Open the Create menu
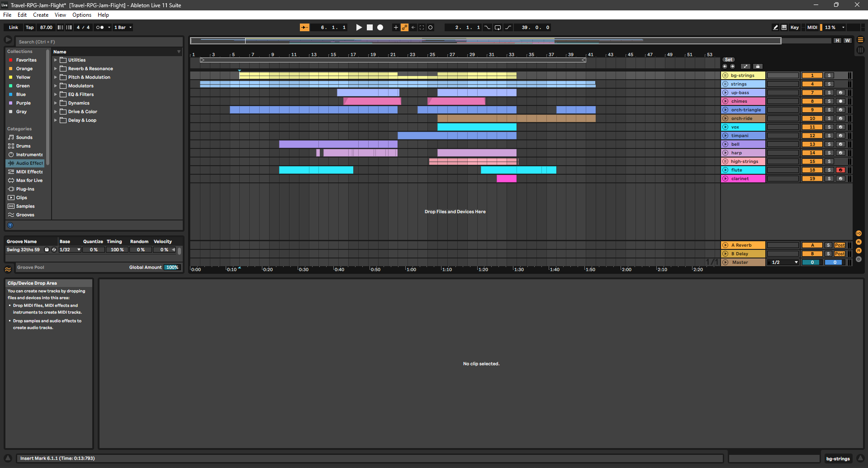Viewport: 868px width, 468px height. 41,15
